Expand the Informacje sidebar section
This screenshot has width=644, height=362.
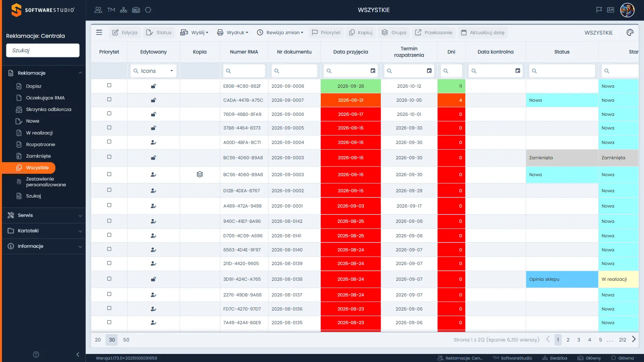point(43,246)
